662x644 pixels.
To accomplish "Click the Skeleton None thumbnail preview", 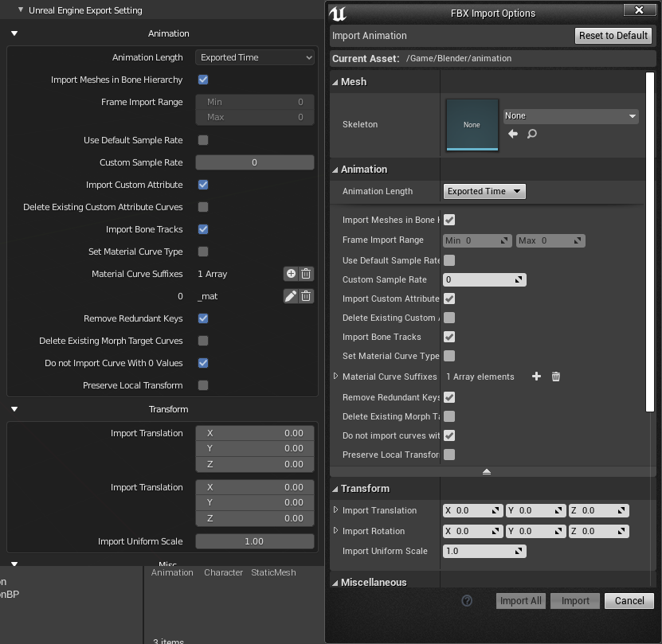I will [472, 125].
